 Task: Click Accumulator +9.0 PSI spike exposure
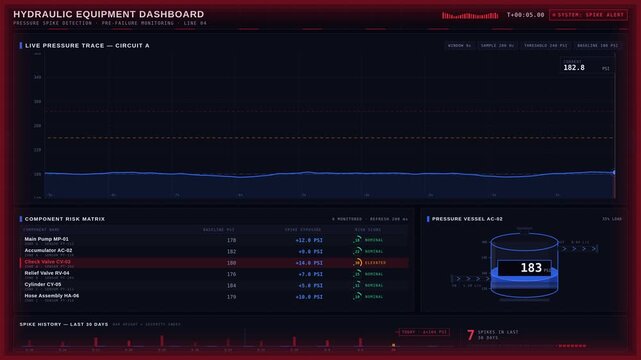tap(310, 252)
